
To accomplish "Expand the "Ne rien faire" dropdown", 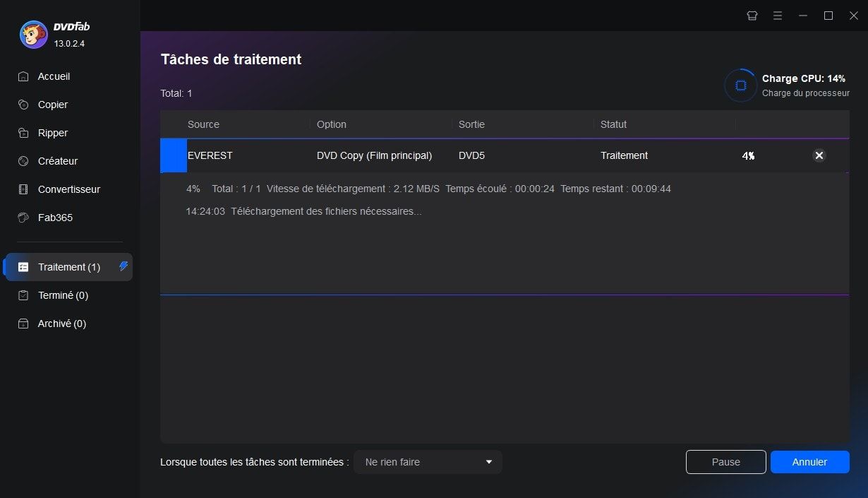I will point(428,462).
